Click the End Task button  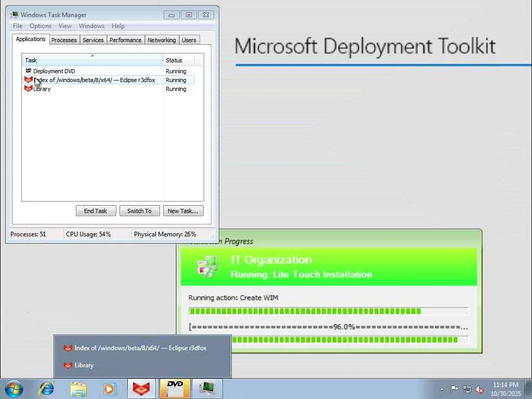click(96, 211)
